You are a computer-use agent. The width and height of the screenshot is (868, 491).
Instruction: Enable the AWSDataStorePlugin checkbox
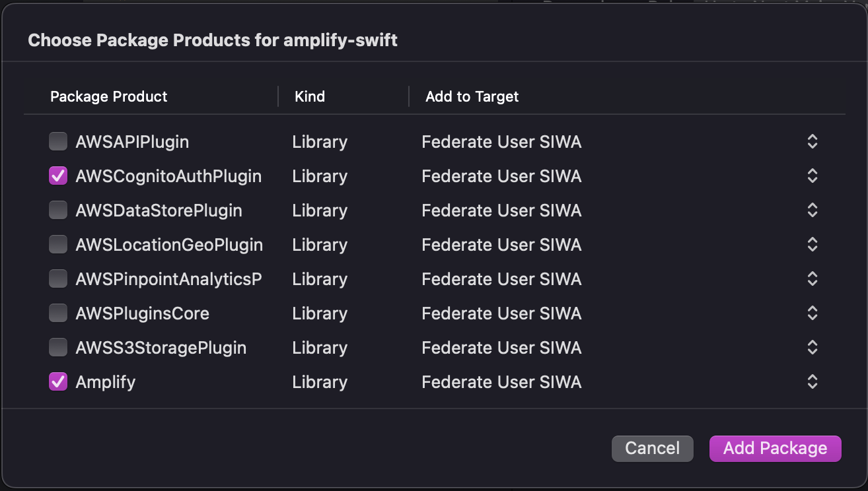(58, 210)
